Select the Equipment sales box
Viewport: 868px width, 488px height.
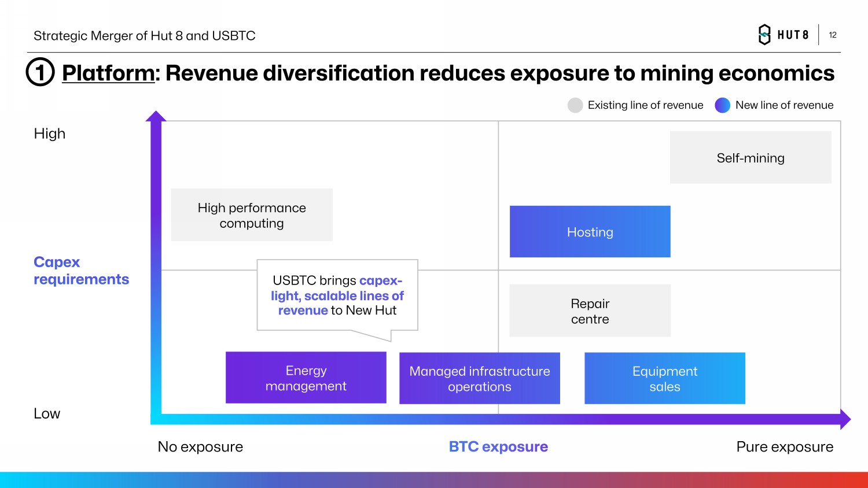[x=665, y=378]
